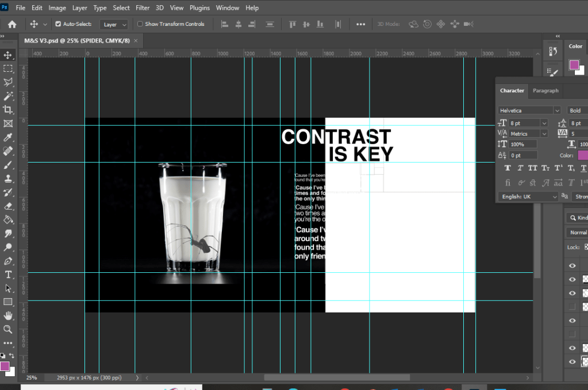
Task: Pick the Horizontal Type tool
Action: point(8,275)
